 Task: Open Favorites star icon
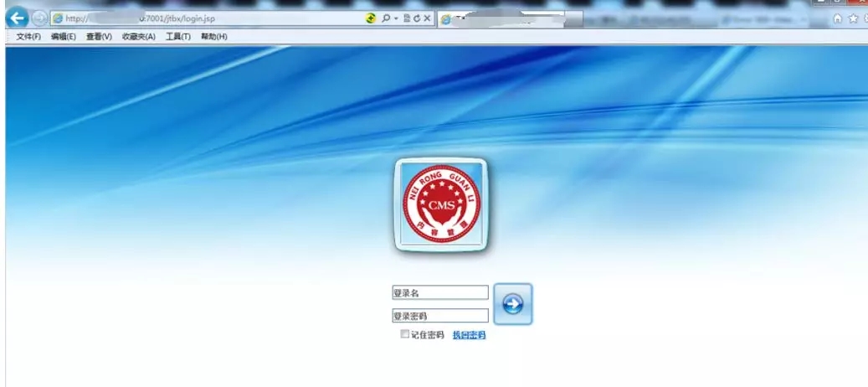(x=853, y=18)
